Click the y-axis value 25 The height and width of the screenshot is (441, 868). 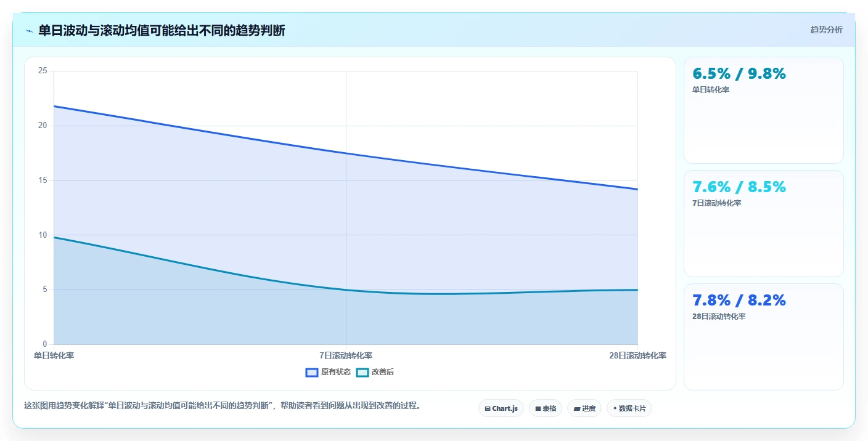[x=43, y=71]
